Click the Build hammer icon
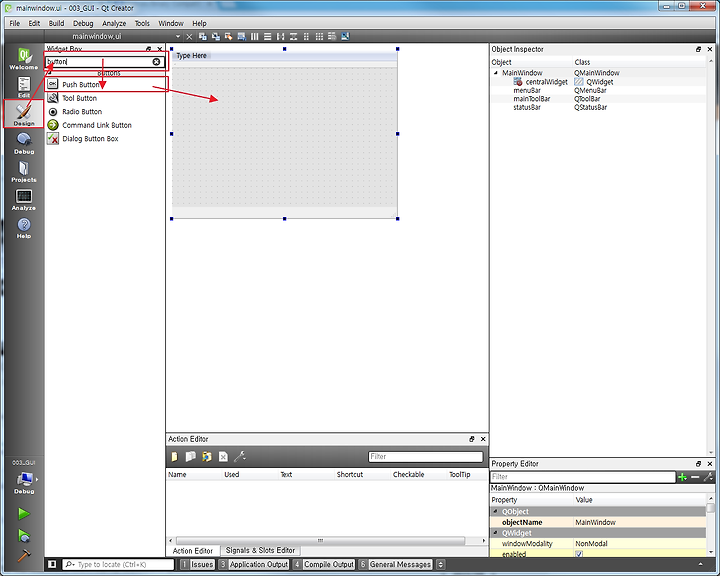Viewport: 720px width, 576px height. tap(24, 556)
